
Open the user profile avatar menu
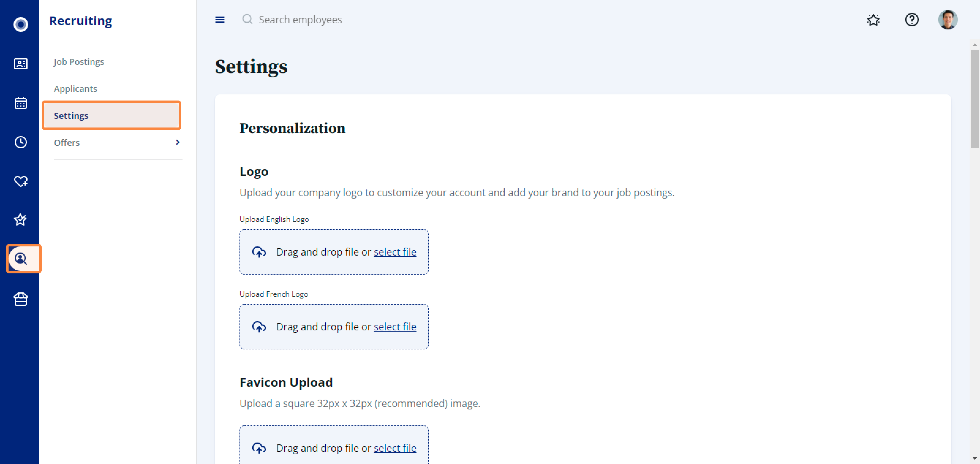click(x=948, y=20)
